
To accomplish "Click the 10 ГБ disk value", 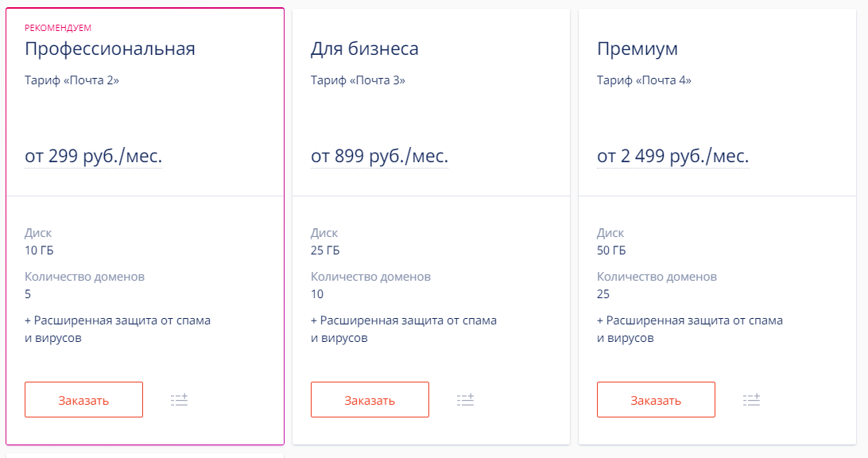I will click(39, 250).
